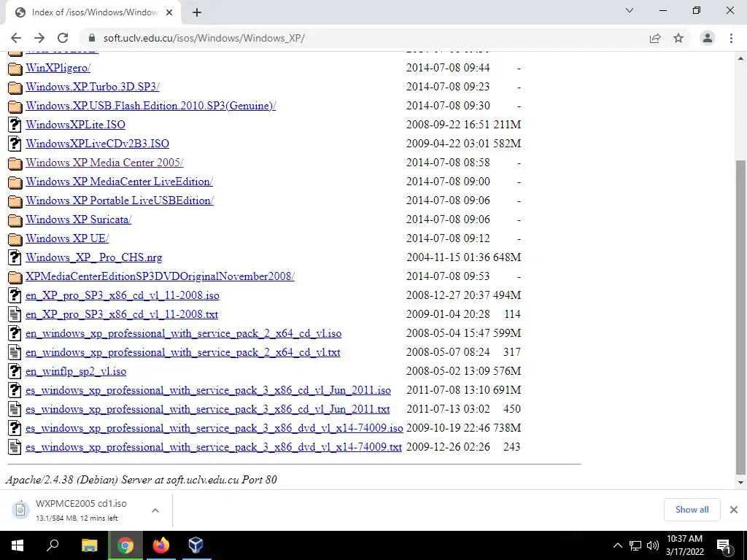747x560 pixels.
Task: Open a new tab with the plus button
Action: tap(197, 13)
